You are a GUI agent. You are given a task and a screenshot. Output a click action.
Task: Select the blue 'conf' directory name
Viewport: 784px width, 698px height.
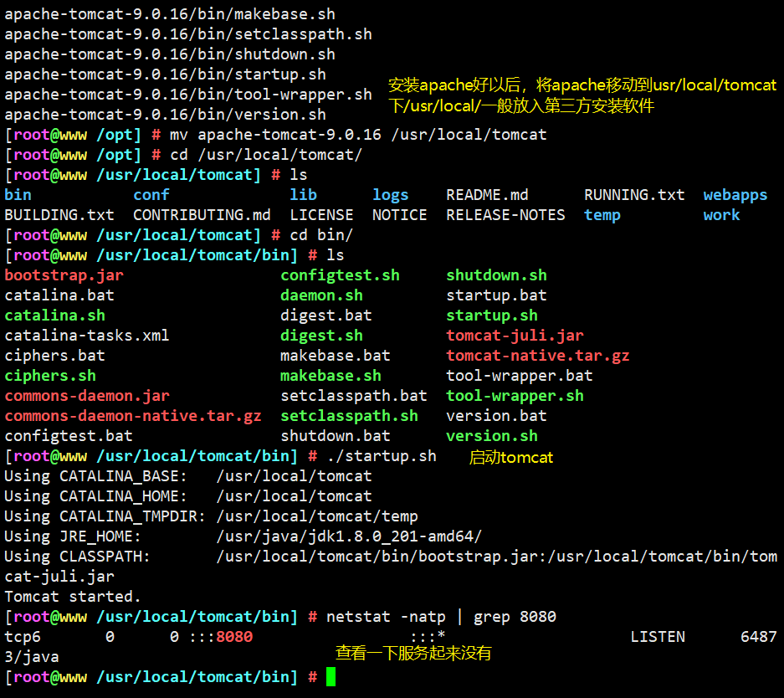(151, 195)
